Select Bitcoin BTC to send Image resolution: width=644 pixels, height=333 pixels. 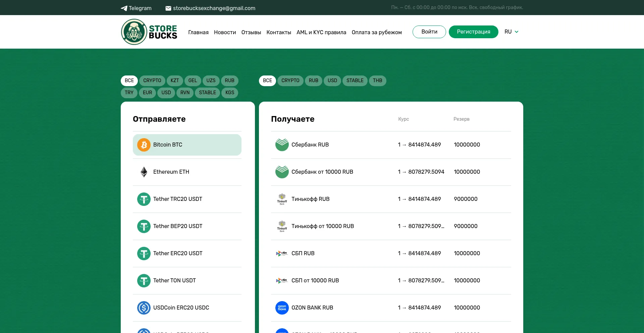[187, 145]
